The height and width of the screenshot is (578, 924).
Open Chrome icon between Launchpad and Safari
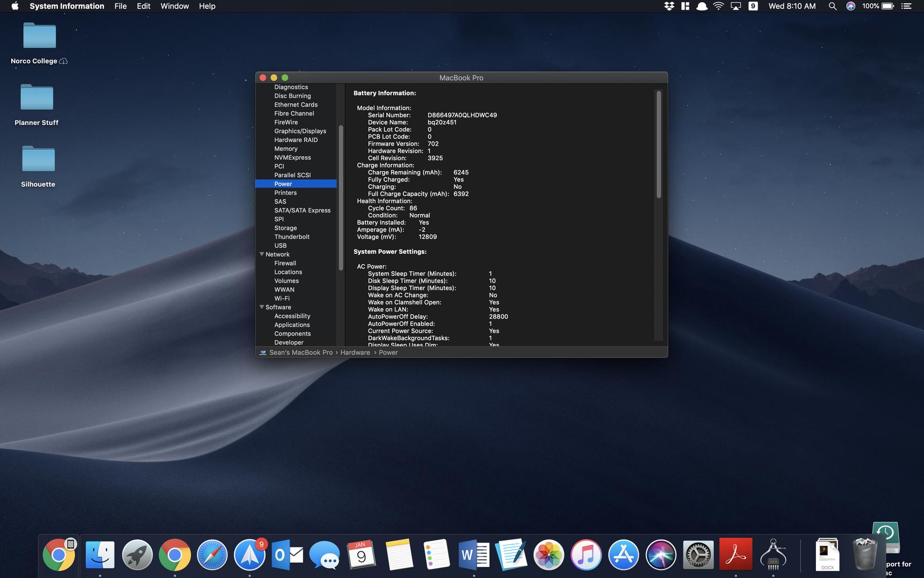[175, 555]
